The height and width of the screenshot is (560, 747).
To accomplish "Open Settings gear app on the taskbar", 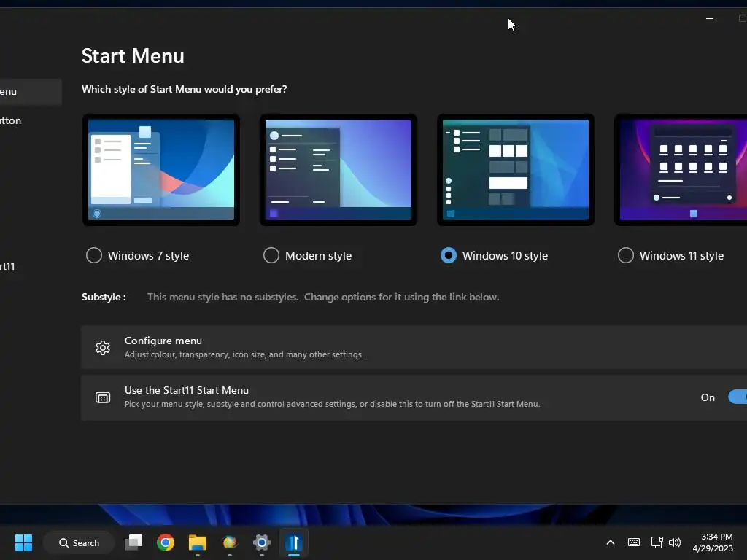I will [262, 542].
